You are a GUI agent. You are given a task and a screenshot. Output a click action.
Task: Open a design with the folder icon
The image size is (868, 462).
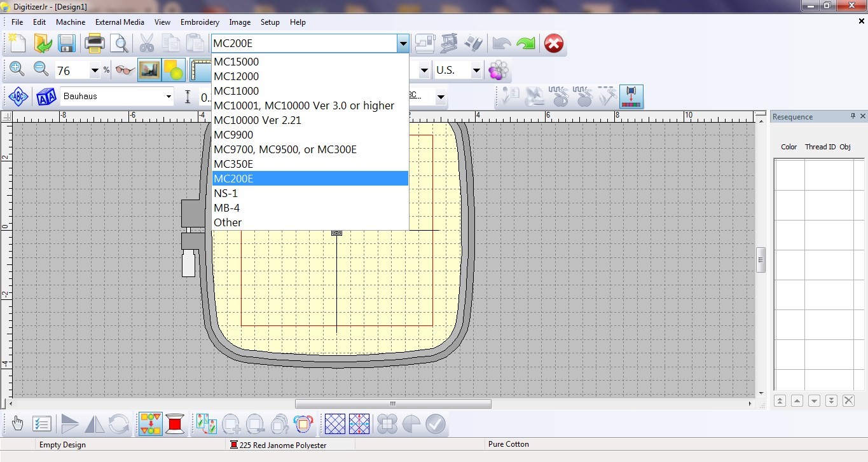[43, 43]
